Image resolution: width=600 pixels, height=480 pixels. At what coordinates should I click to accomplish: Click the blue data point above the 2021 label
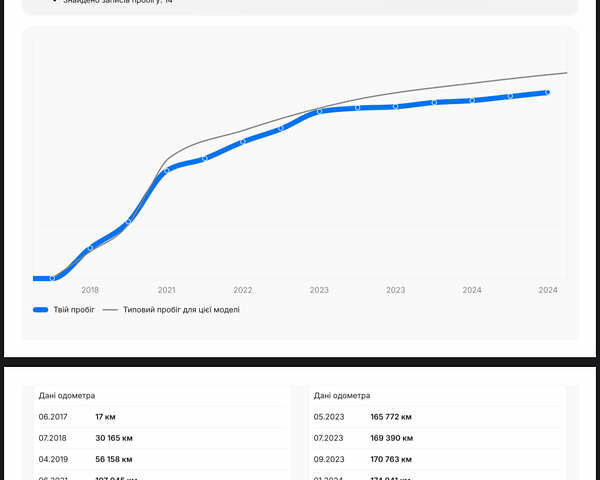[x=167, y=169]
